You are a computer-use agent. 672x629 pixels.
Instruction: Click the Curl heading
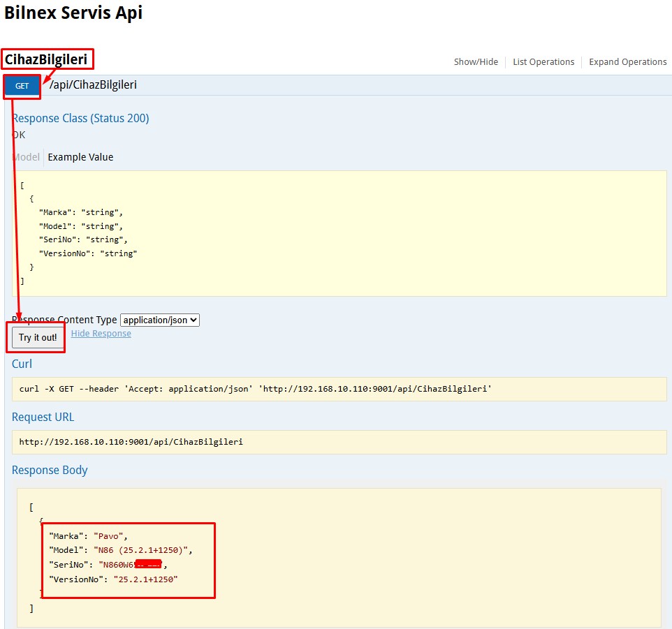coord(22,364)
